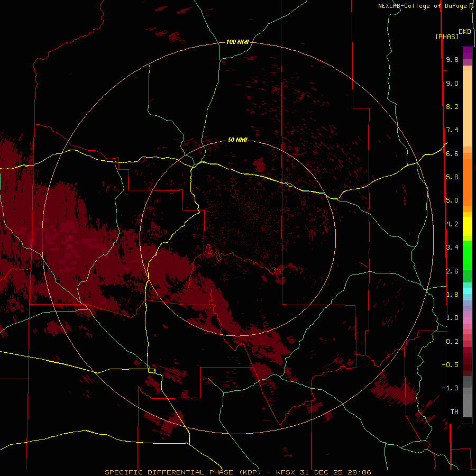Click the DKD label above the color scale
Viewport: 476px width, 476px height.
click(465, 32)
